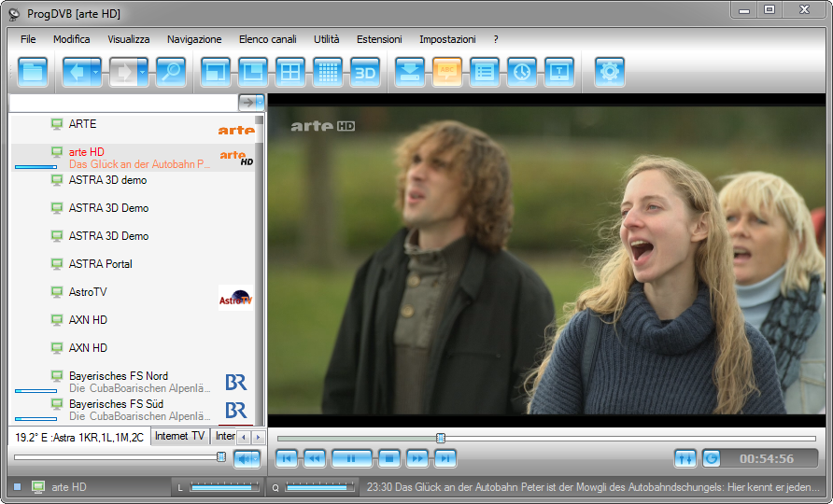Click the playback seek bar handle
The height and width of the screenshot is (504, 833).
[441, 438]
